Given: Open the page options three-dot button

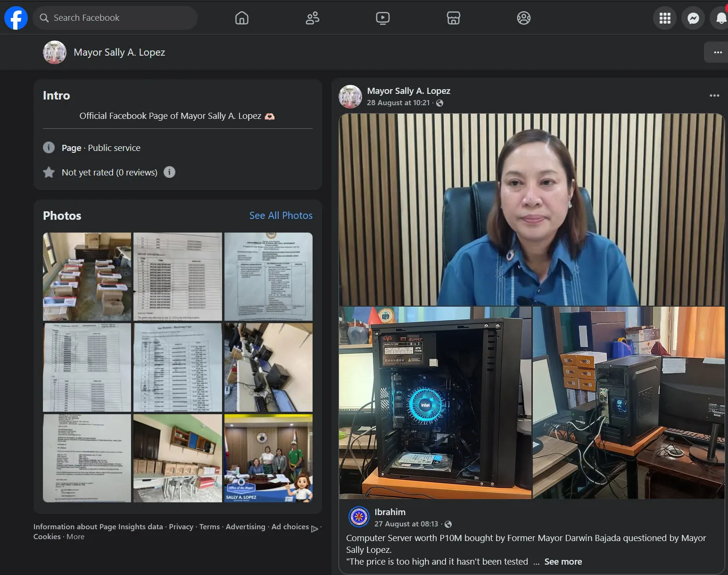Looking at the screenshot, I should (717, 52).
